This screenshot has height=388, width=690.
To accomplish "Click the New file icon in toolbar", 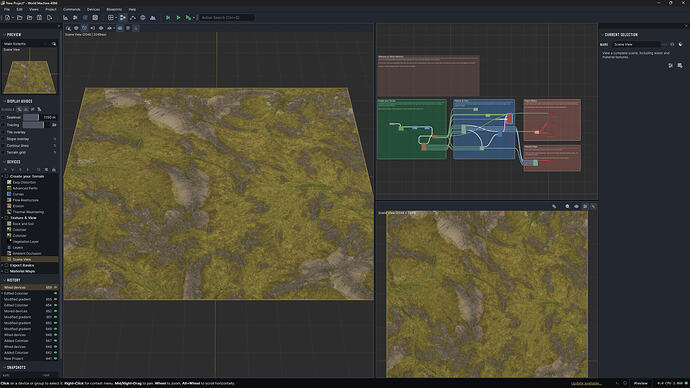I will 7,18.
